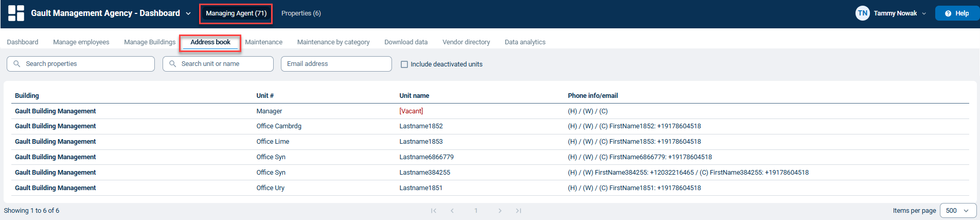The image size is (980, 220).
Task: Click the Items per page label
Action: [x=914, y=211]
